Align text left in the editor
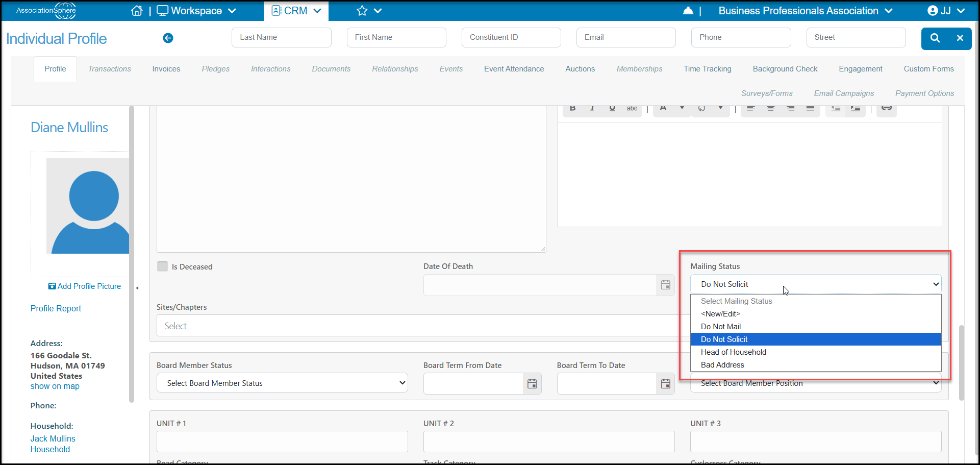 (x=751, y=109)
